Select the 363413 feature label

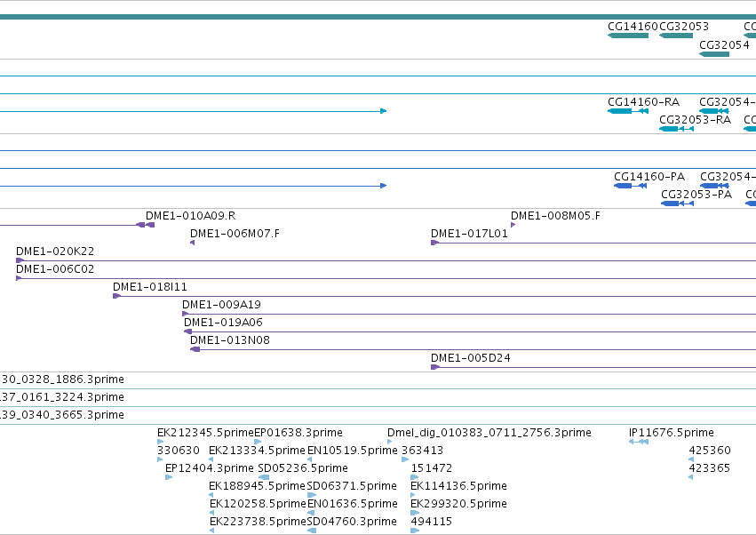(422, 451)
